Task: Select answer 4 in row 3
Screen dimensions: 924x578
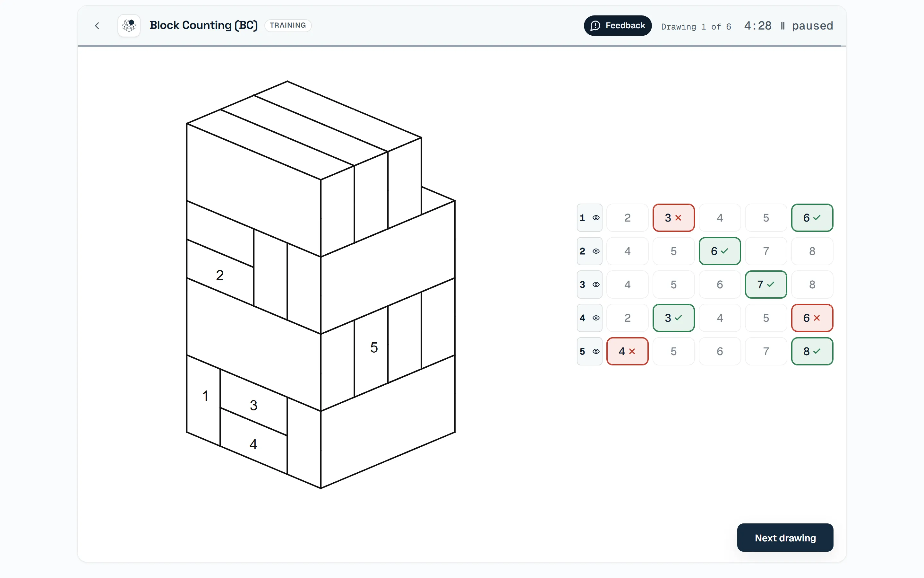Action: [x=627, y=285]
